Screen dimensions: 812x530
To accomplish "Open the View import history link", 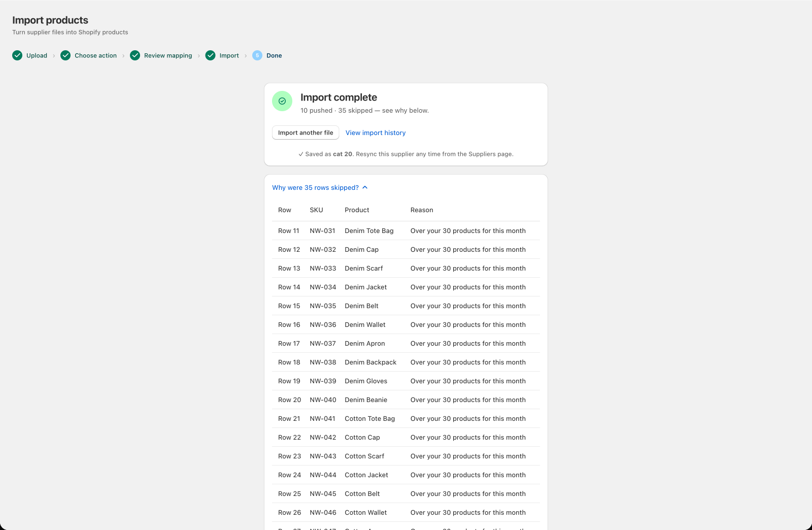I will [x=376, y=133].
